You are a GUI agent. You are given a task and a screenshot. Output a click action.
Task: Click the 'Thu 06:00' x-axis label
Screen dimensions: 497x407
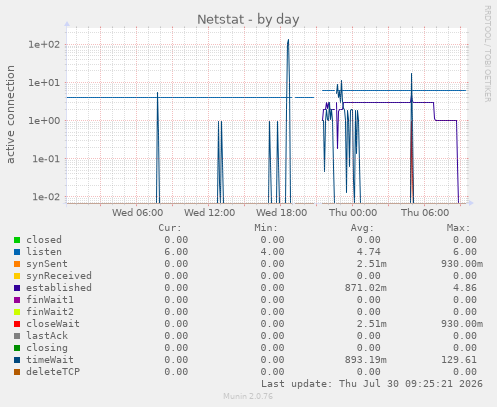425,213
